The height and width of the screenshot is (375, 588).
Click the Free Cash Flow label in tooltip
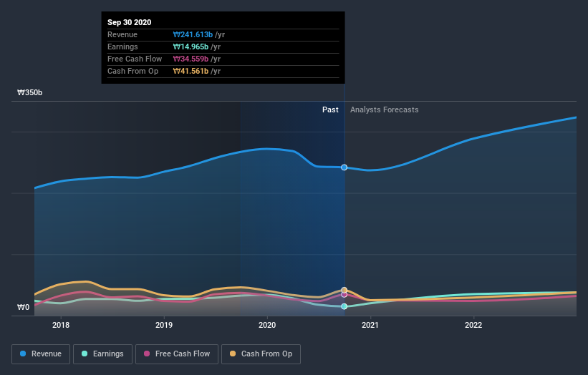coord(135,59)
